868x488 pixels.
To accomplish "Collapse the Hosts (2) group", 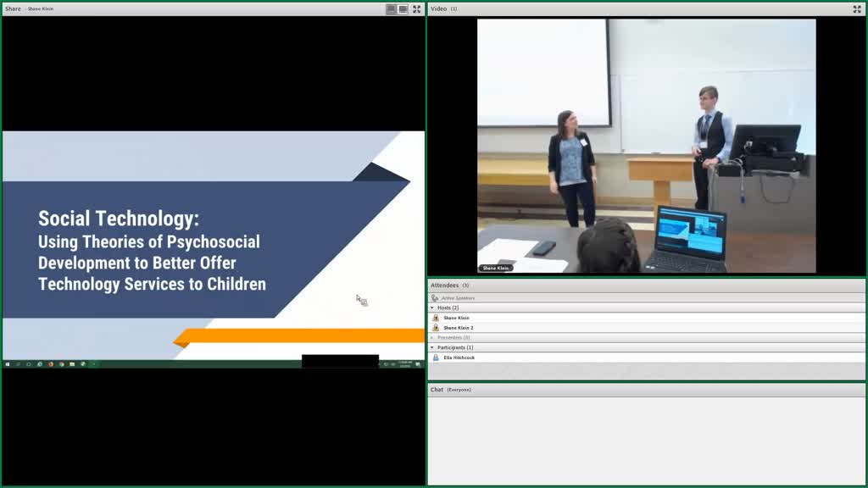I will pyautogui.click(x=432, y=308).
